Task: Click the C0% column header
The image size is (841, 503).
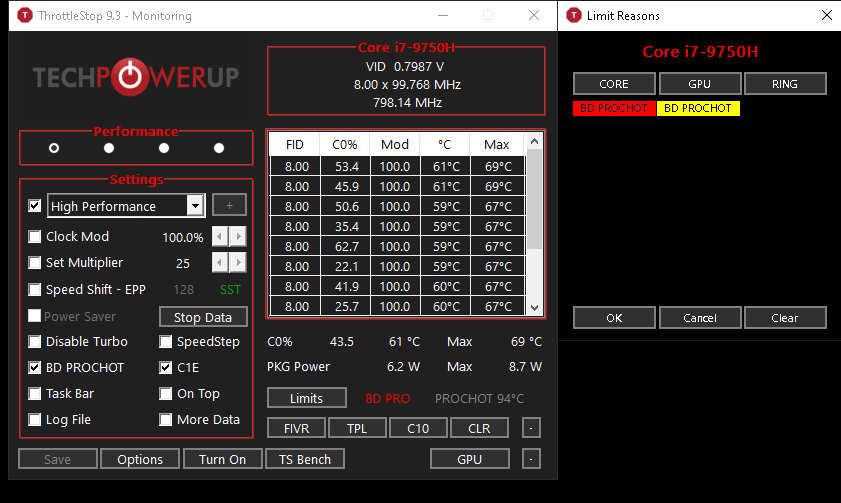Action: coord(344,144)
